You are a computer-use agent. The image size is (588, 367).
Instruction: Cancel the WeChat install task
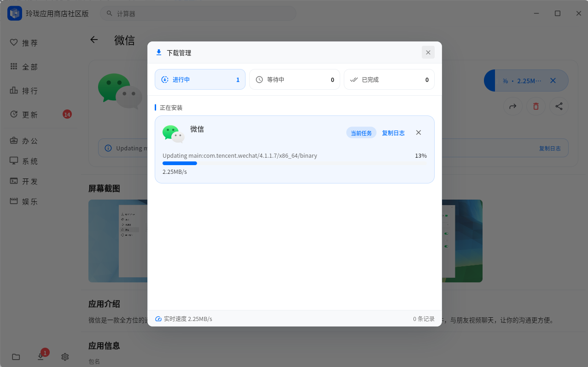(419, 132)
